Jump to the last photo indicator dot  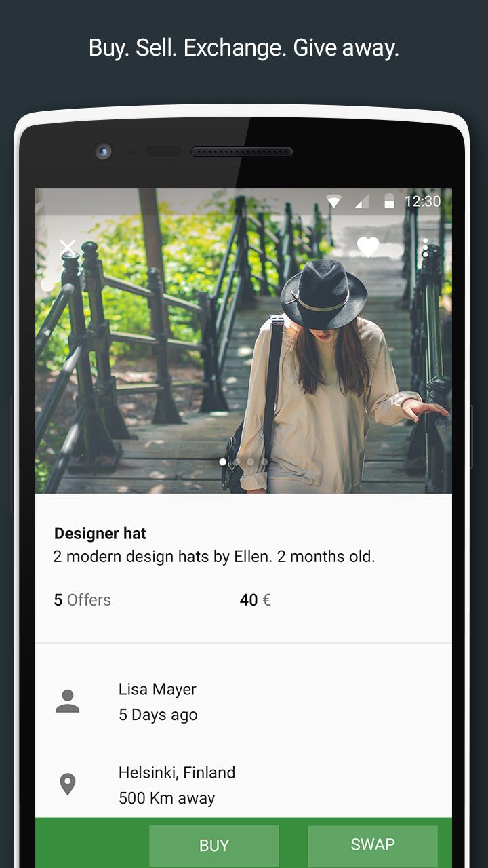pyautogui.click(x=265, y=462)
